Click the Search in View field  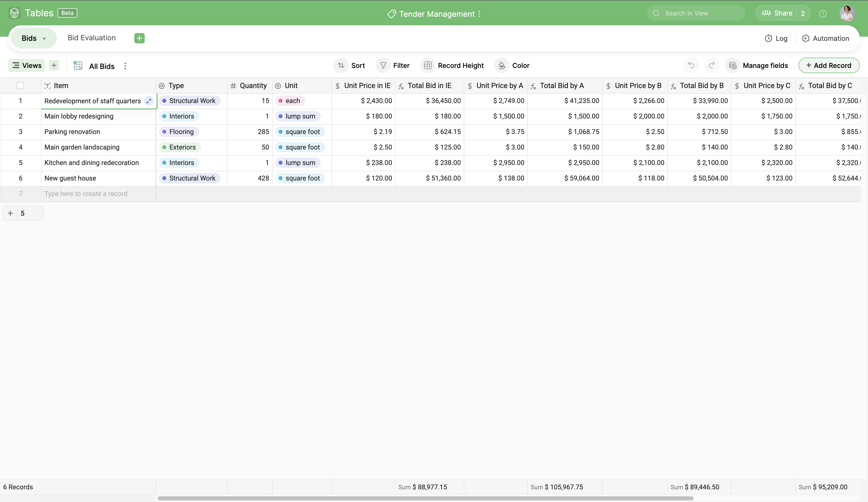pyautogui.click(x=696, y=13)
